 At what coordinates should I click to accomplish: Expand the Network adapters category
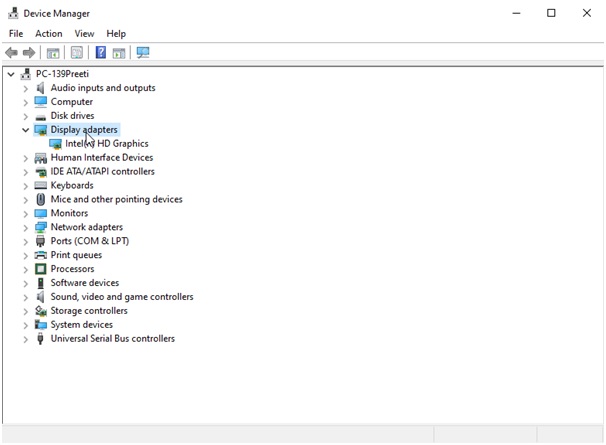click(x=26, y=227)
